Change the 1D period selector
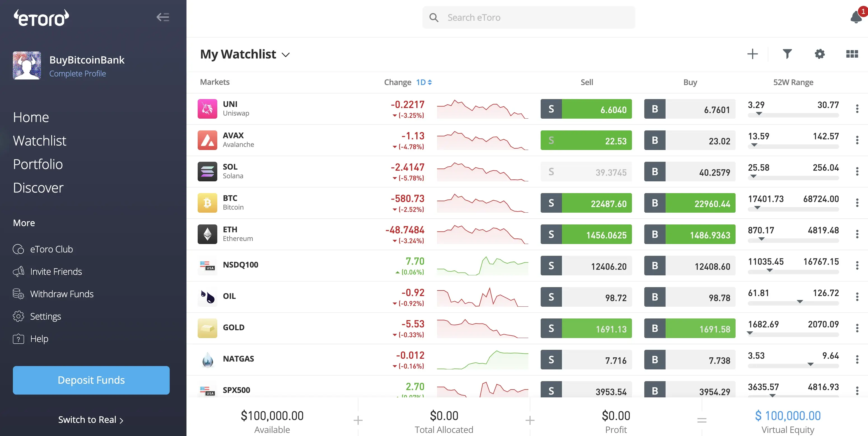Screen dimensions: 868x436 424,82
